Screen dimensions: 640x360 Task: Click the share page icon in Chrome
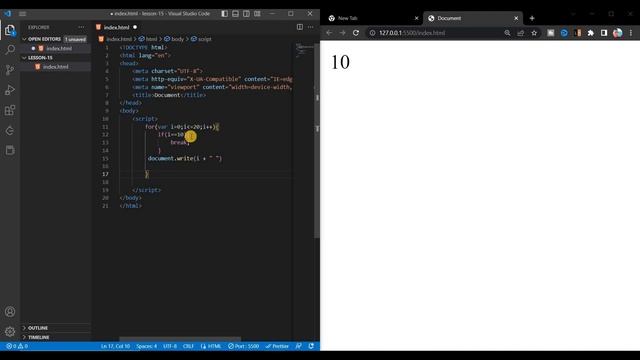click(520, 33)
